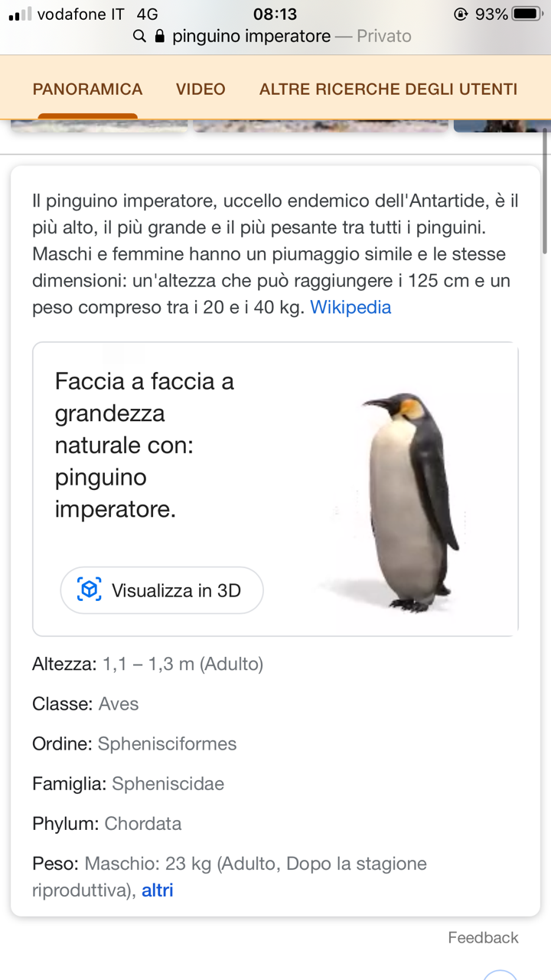551x980 pixels.
Task: Switch to the VIDEO tab
Action: click(201, 89)
